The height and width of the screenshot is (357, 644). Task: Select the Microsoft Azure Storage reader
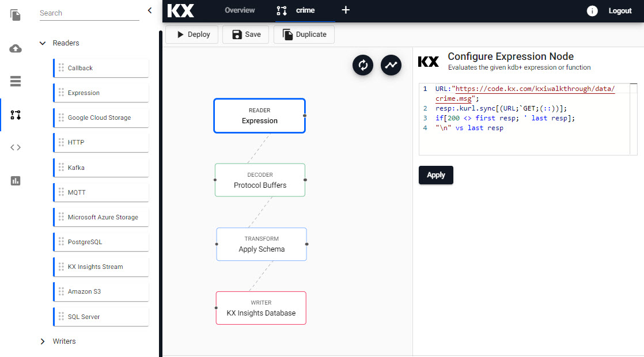(x=101, y=217)
